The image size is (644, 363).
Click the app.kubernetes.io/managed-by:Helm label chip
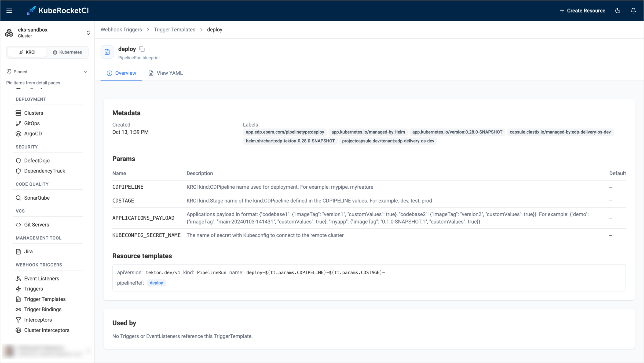pos(368,132)
